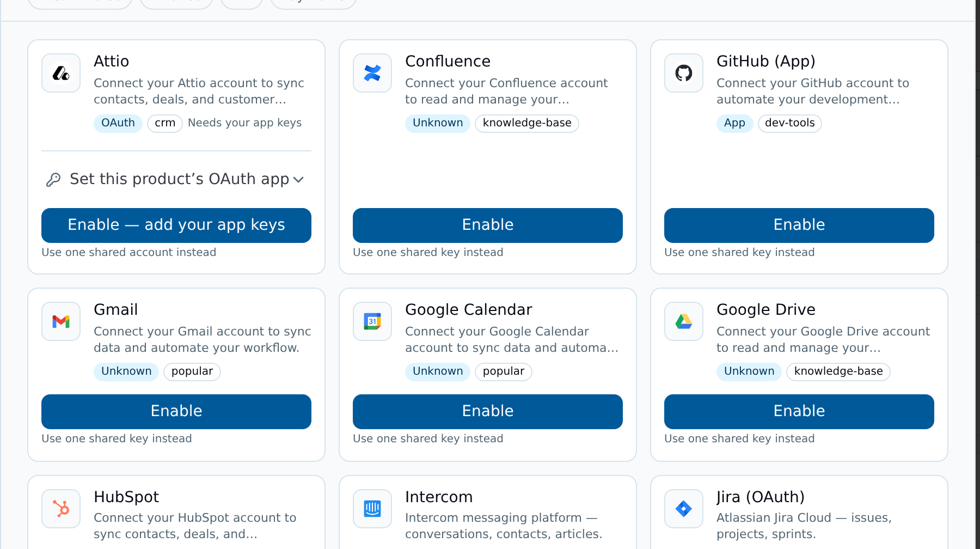Click the dev-tools tag on GitHub card
This screenshot has height=549, width=980.
790,123
